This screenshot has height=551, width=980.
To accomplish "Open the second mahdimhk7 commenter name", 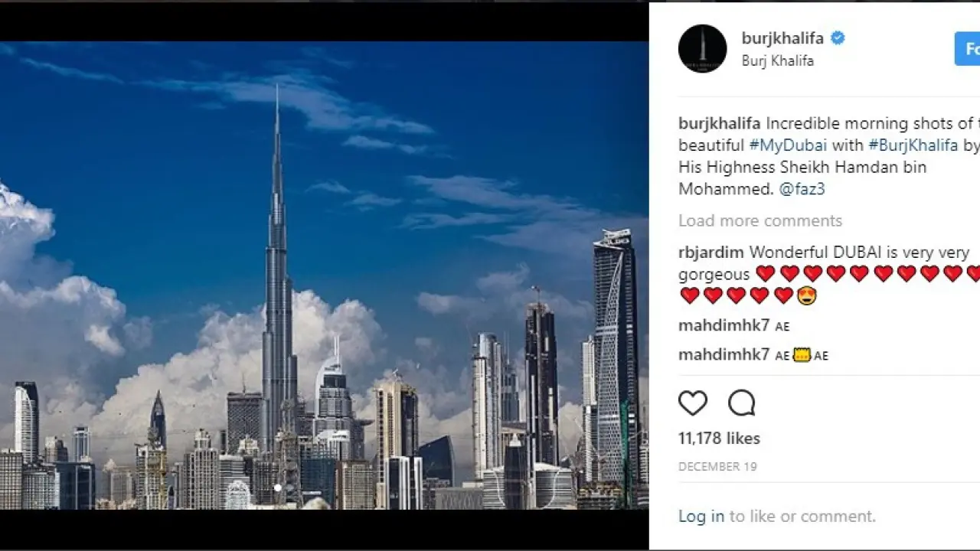I will (x=724, y=354).
